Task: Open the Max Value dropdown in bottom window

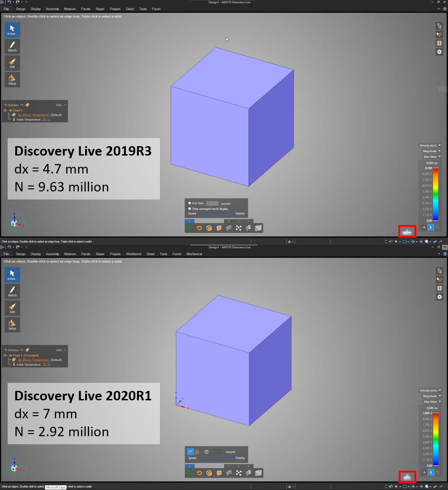Action: [x=432, y=402]
